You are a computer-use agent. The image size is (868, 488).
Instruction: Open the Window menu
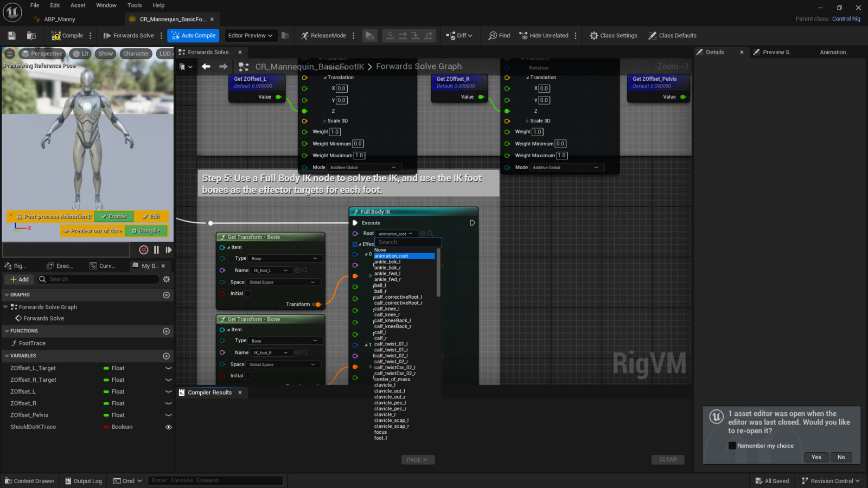click(106, 5)
